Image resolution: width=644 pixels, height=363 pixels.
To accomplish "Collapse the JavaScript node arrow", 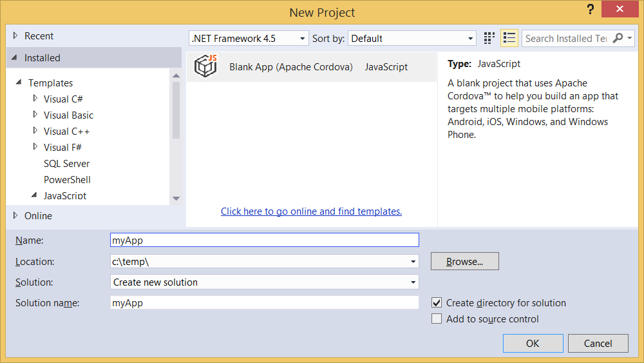I will (35, 195).
